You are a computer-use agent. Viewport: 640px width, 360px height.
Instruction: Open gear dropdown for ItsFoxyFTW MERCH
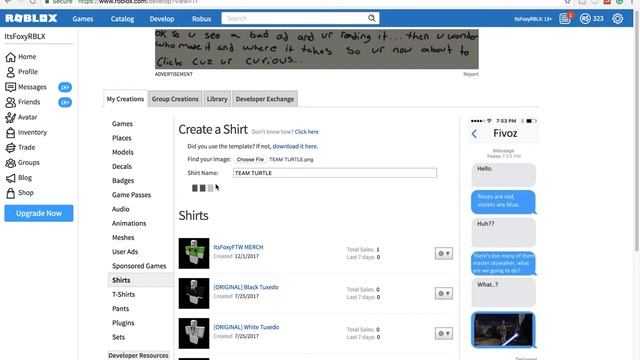point(444,253)
